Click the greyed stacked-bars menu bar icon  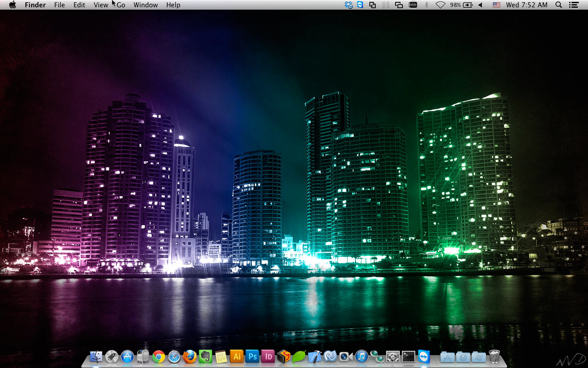[386, 5]
